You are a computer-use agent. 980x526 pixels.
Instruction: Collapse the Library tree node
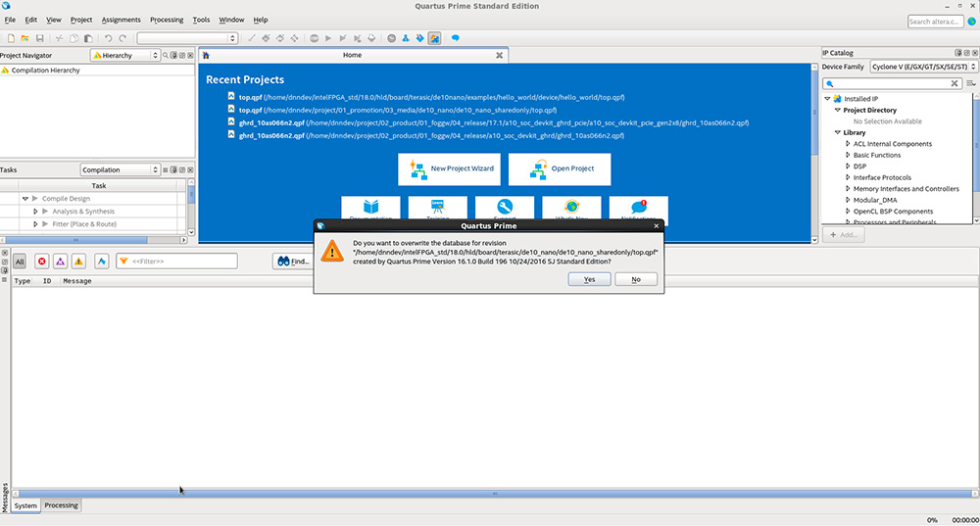[x=838, y=132]
